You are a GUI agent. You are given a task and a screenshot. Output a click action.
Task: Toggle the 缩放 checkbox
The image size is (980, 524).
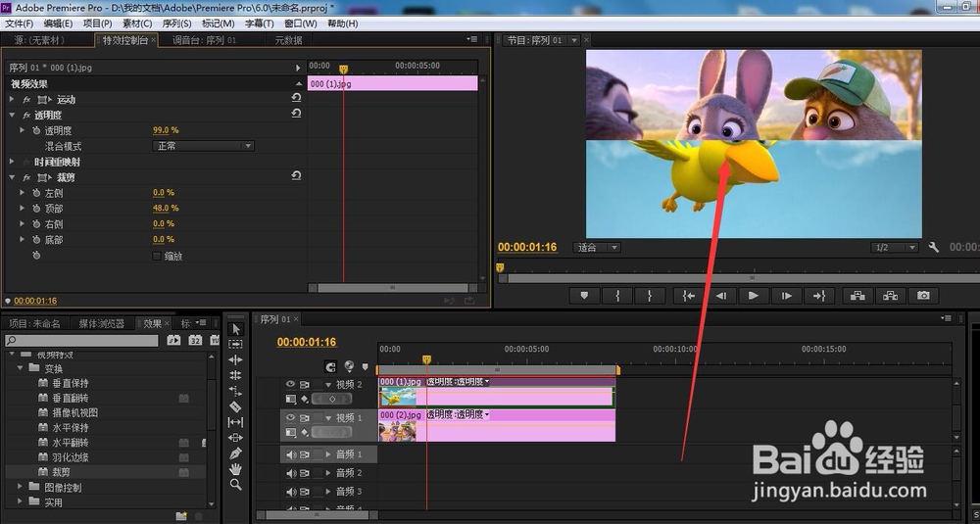(x=157, y=256)
